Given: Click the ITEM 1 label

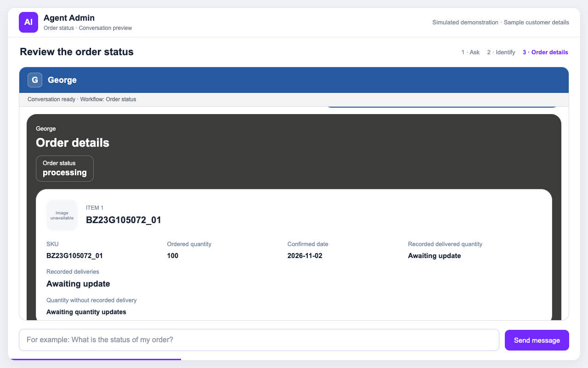Looking at the screenshot, I should [x=95, y=208].
